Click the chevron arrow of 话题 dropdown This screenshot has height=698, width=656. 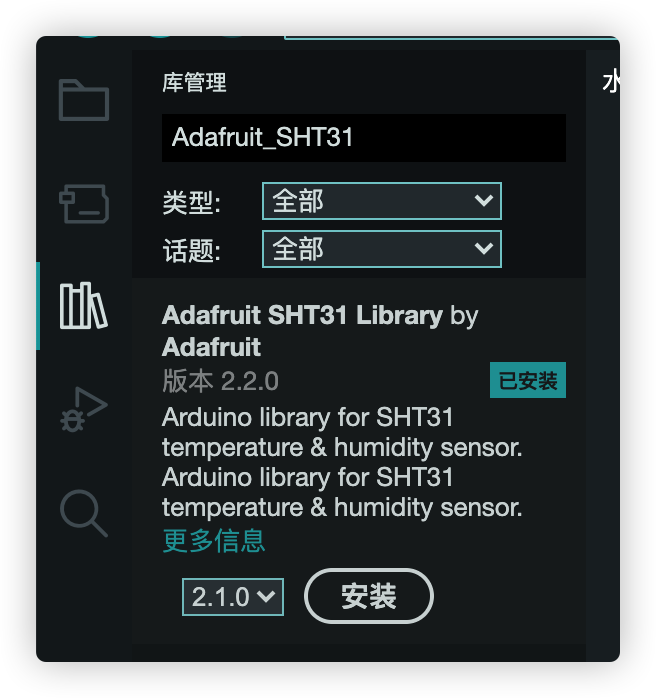(x=484, y=248)
